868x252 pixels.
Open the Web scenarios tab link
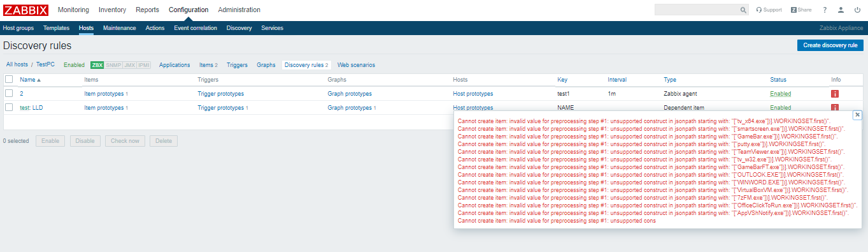(x=356, y=65)
